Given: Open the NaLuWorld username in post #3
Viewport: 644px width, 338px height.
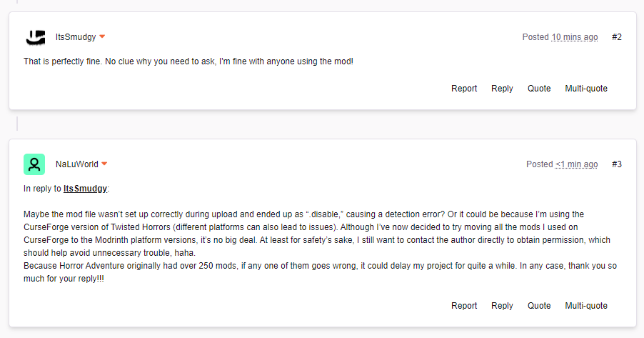Looking at the screenshot, I should (77, 164).
